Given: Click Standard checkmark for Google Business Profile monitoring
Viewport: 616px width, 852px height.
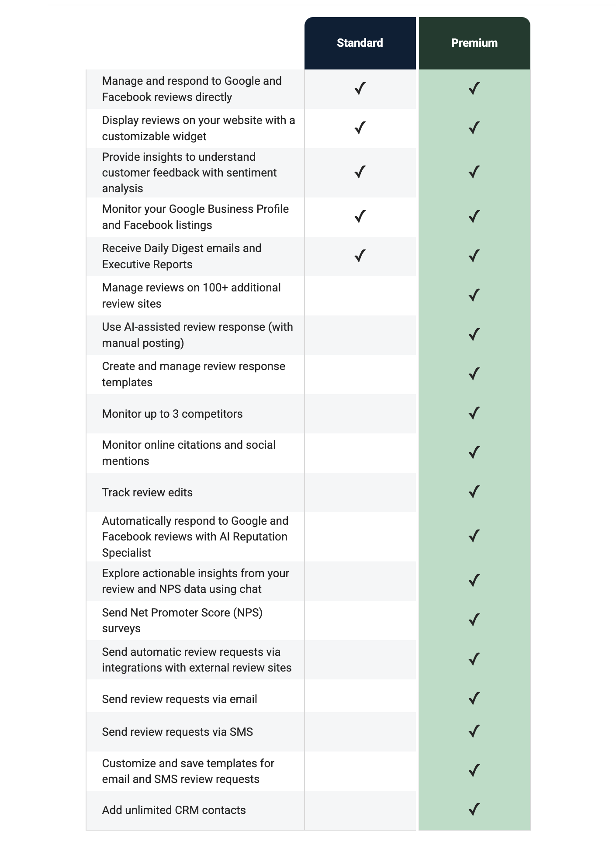Looking at the screenshot, I should [360, 217].
